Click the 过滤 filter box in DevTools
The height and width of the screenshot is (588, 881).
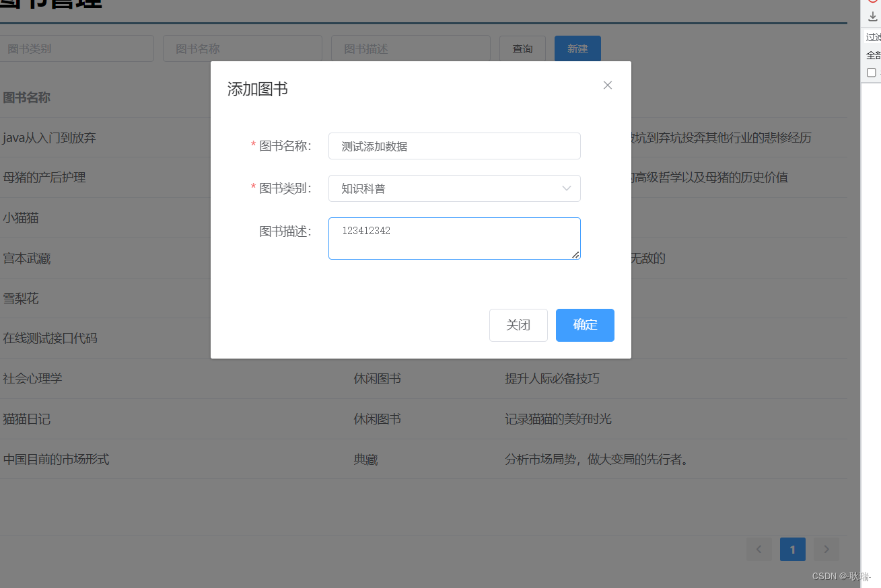pos(873,38)
